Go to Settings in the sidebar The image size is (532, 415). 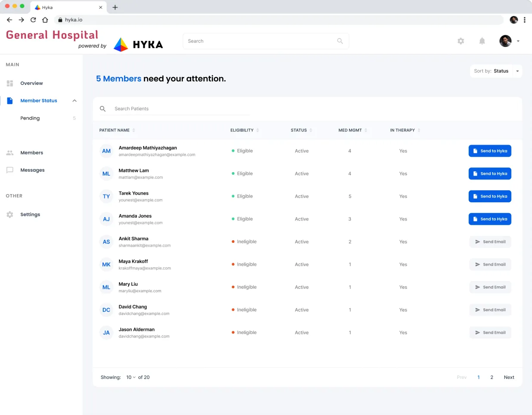point(30,214)
